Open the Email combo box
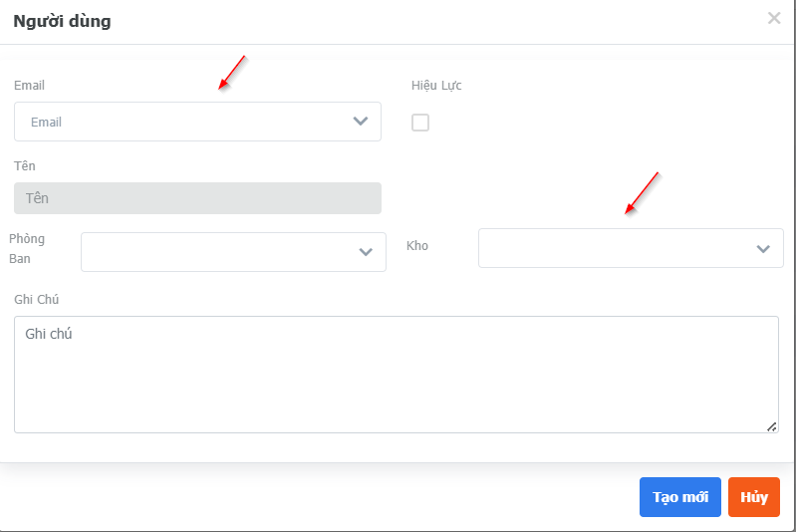 click(x=189, y=122)
